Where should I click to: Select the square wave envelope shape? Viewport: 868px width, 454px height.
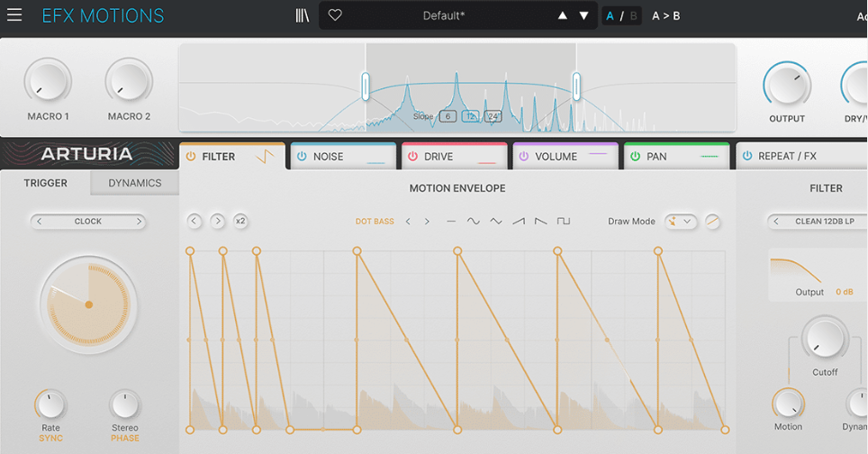click(564, 222)
